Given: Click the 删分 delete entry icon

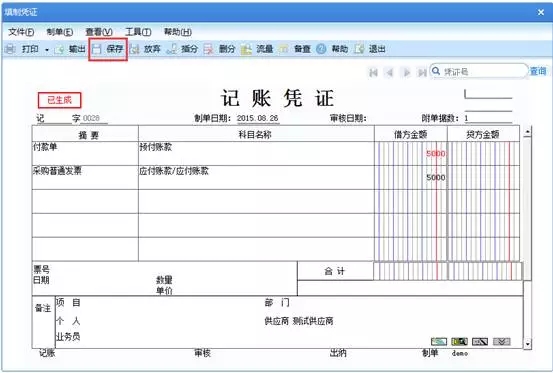Looking at the screenshot, I should [208, 49].
